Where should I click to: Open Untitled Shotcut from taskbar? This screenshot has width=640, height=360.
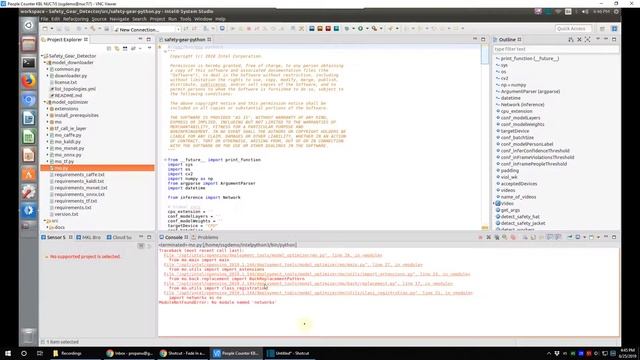(x=289, y=353)
